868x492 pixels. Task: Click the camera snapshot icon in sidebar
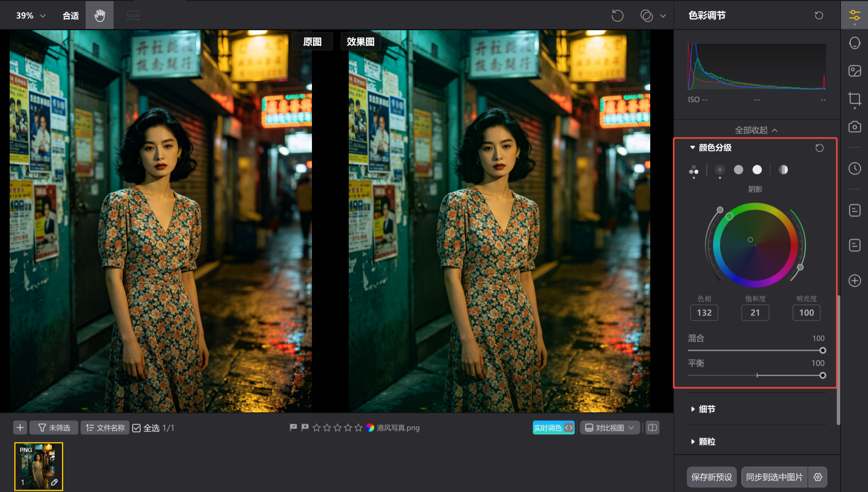click(854, 127)
